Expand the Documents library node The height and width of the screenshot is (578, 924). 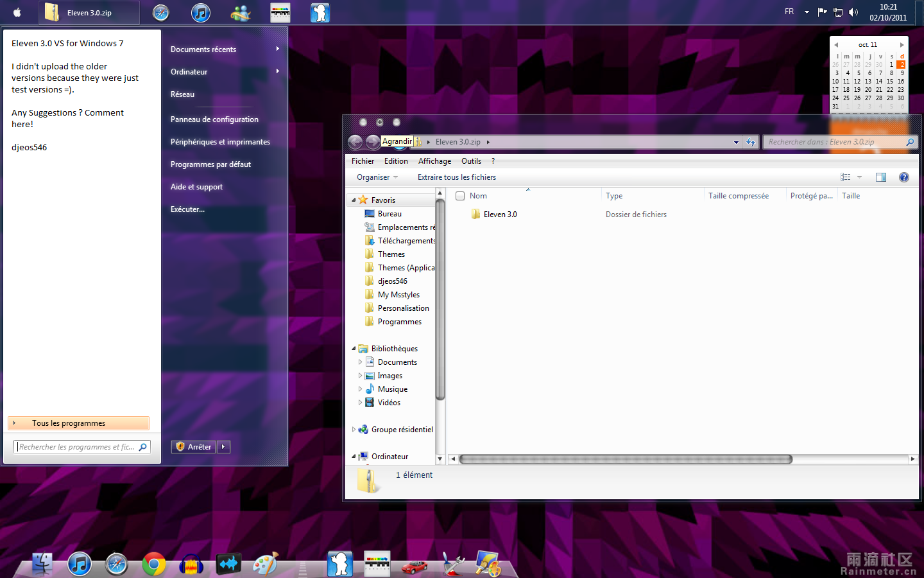(x=360, y=362)
